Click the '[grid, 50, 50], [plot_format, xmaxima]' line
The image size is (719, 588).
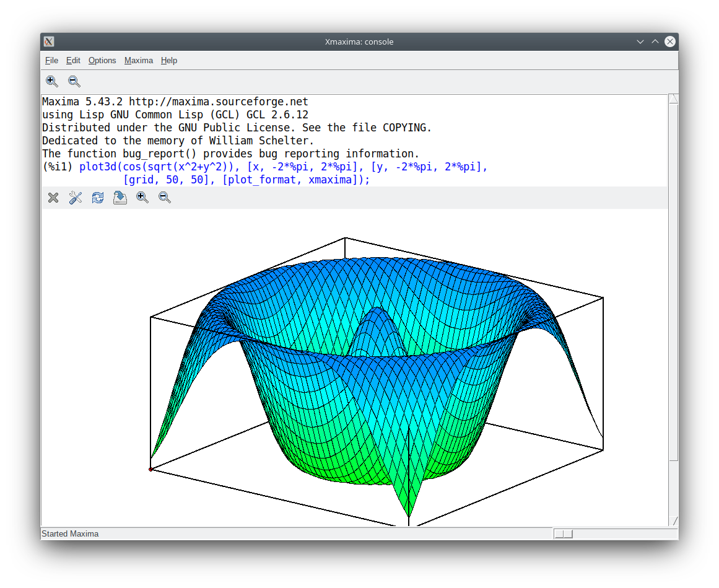246,180
